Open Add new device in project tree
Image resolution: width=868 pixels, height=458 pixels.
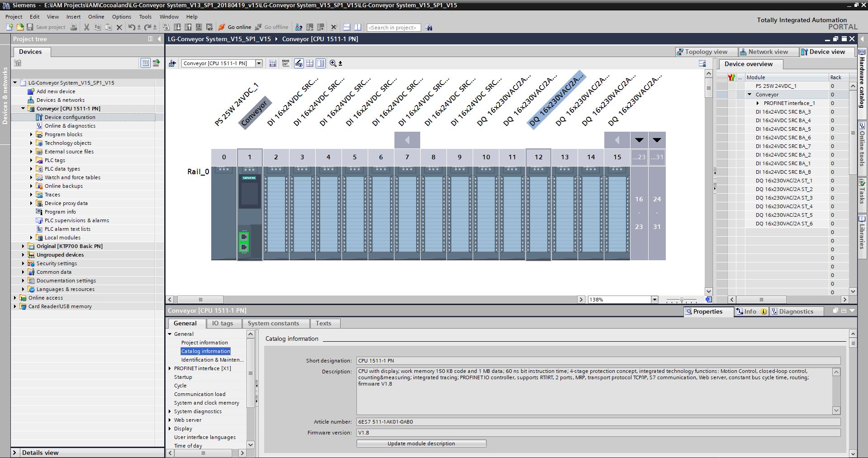coord(56,91)
